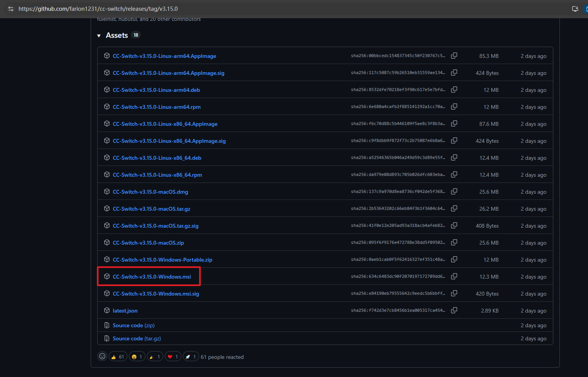Click the "85.3 MB" file size
Viewport: 588px width, 377px height.
489,56
